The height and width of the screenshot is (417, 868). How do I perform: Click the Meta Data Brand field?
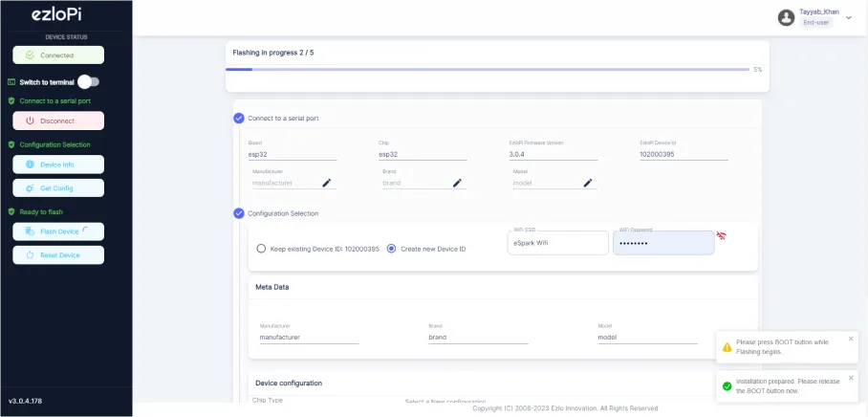click(478, 338)
